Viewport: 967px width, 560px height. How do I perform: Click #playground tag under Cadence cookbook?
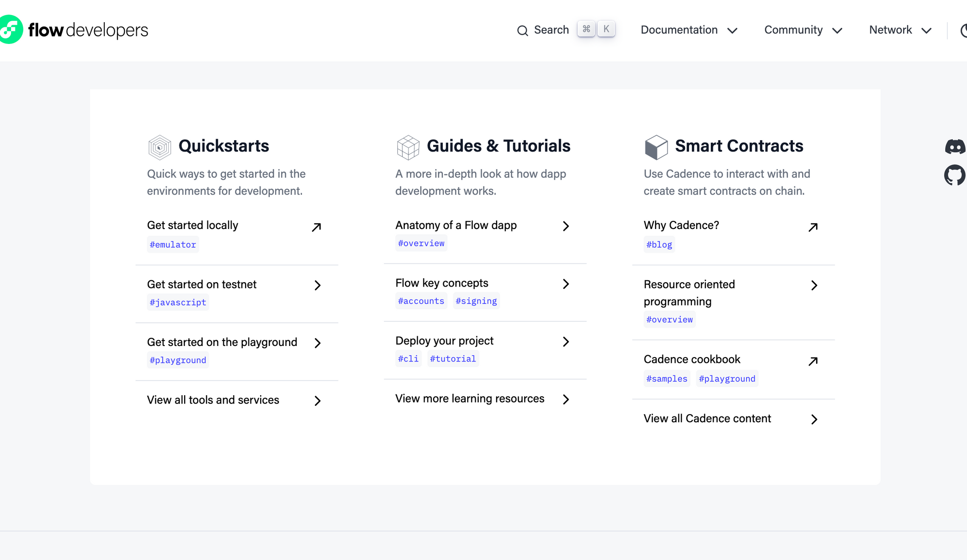pyautogui.click(x=727, y=379)
